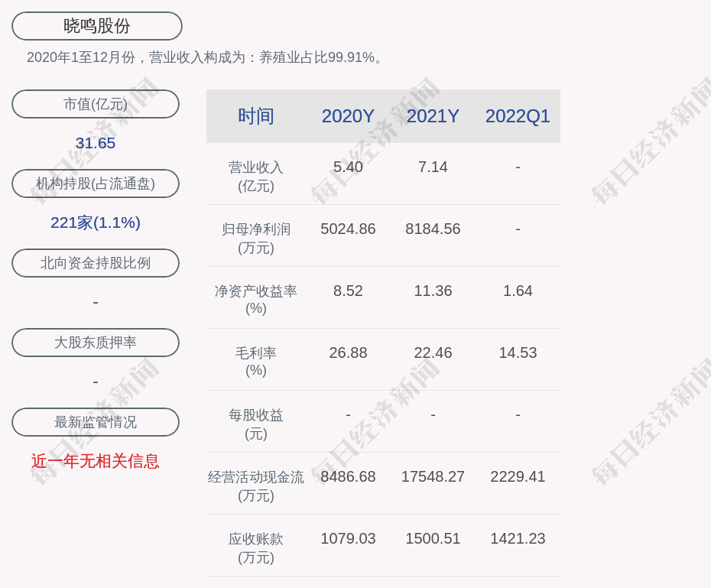Click the 应收账款(万元) row label
Viewport: 711px width, 588px height.
tap(256, 548)
